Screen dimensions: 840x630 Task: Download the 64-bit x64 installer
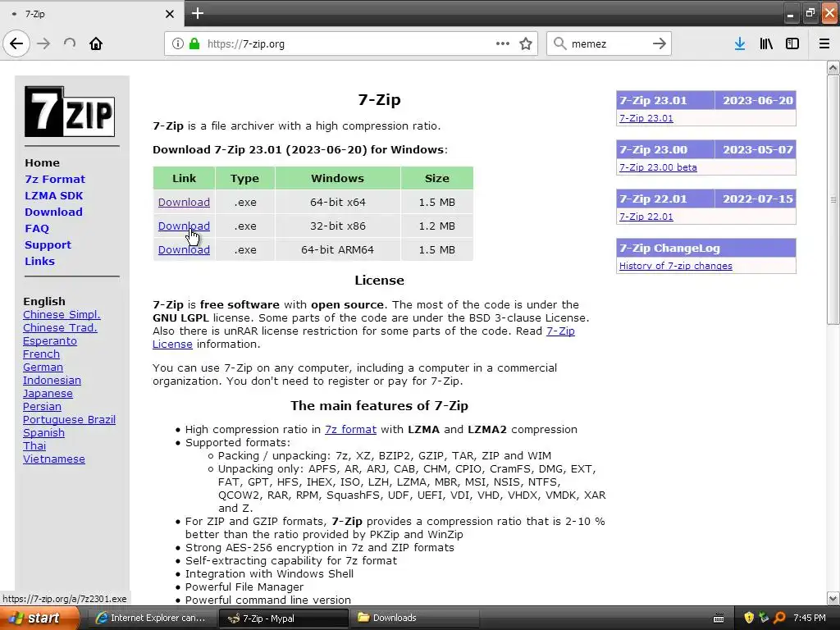click(184, 203)
